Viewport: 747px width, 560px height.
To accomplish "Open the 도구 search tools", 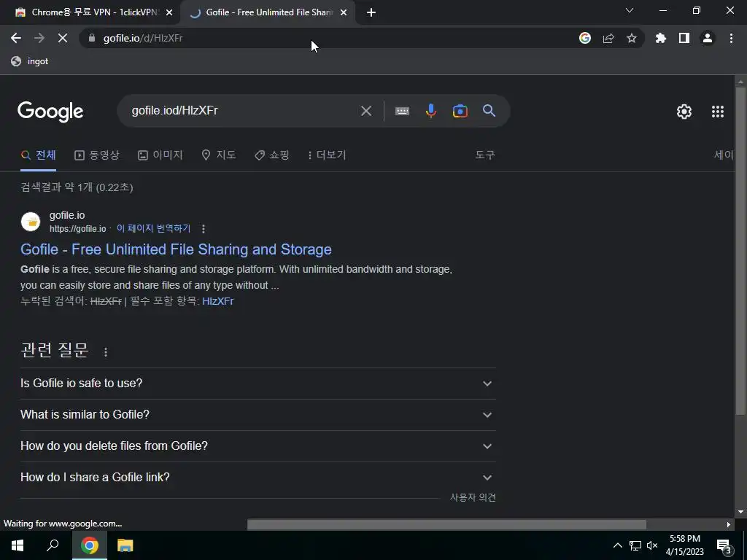I will [x=485, y=155].
